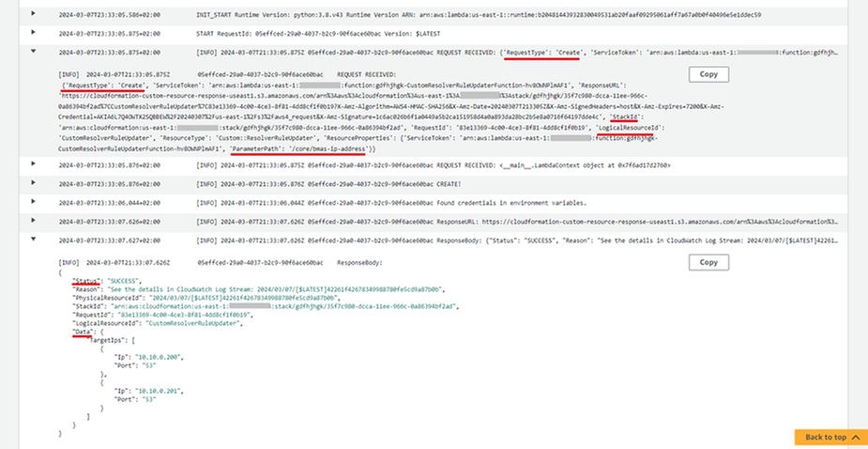Expand the CREATE! log entry
This screenshot has width=868, height=449.
pyautogui.click(x=35, y=182)
